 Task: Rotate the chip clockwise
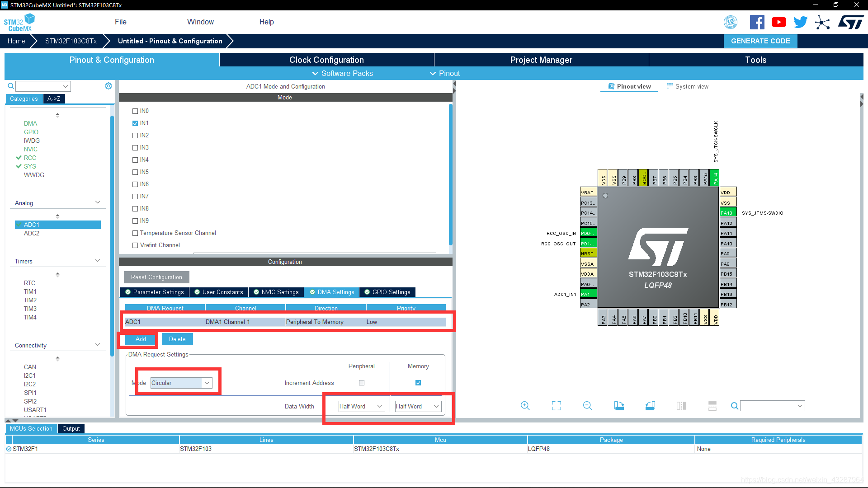[619, 406]
